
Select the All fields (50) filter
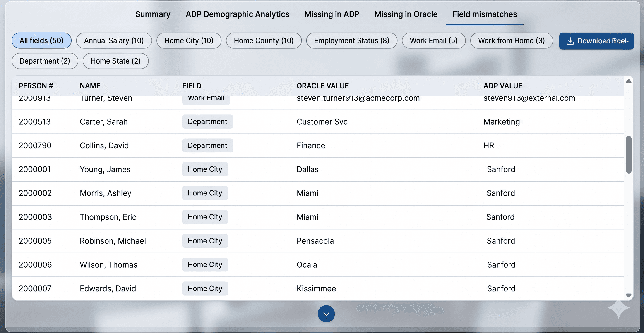click(x=41, y=40)
